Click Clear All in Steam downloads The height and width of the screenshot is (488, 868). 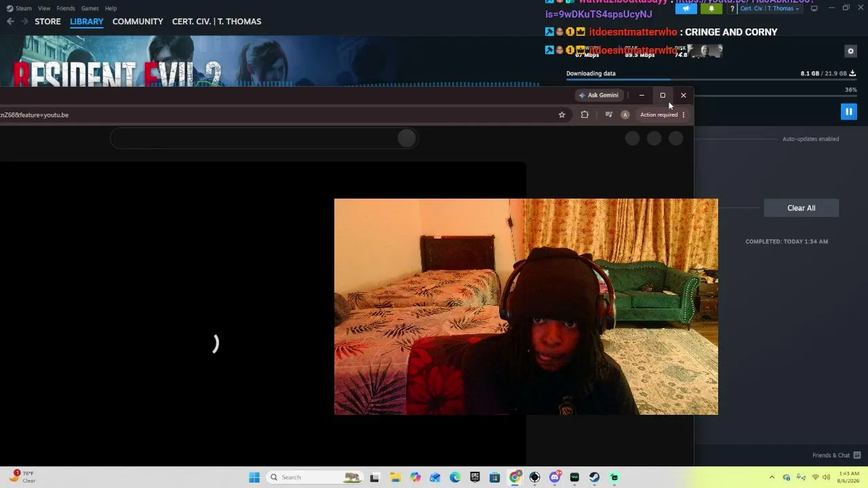click(x=801, y=208)
